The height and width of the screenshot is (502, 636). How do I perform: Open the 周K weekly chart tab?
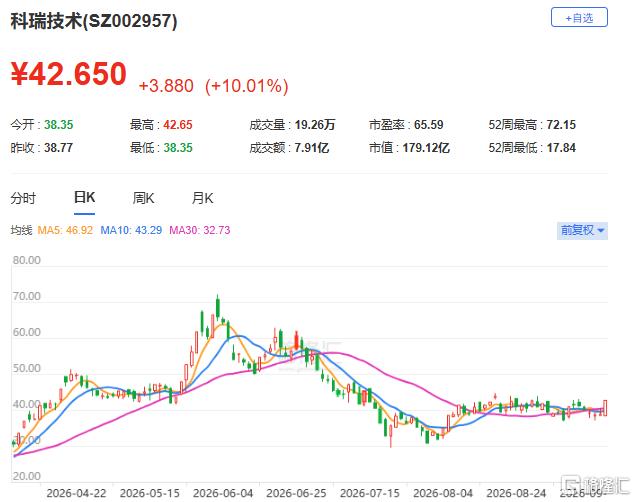[143, 198]
